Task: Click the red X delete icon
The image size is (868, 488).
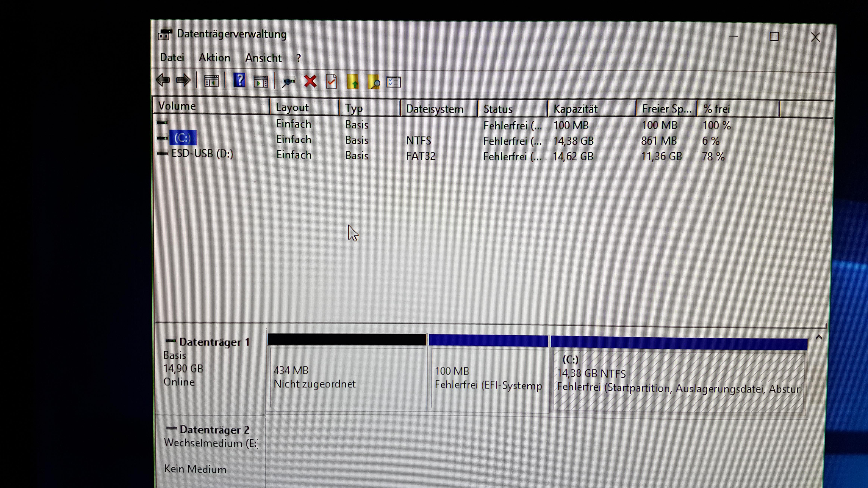Action: click(310, 81)
